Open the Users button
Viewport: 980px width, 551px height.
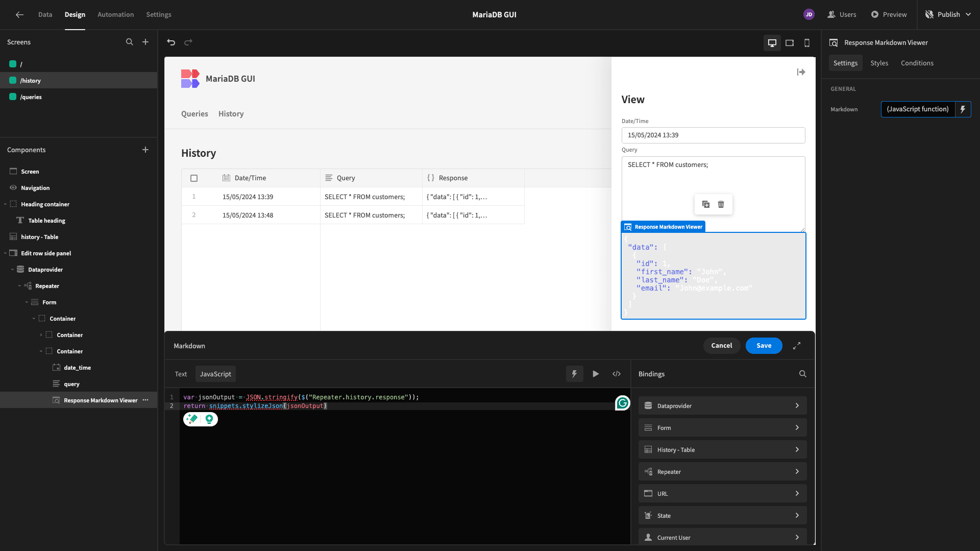click(x=842, y=15)
